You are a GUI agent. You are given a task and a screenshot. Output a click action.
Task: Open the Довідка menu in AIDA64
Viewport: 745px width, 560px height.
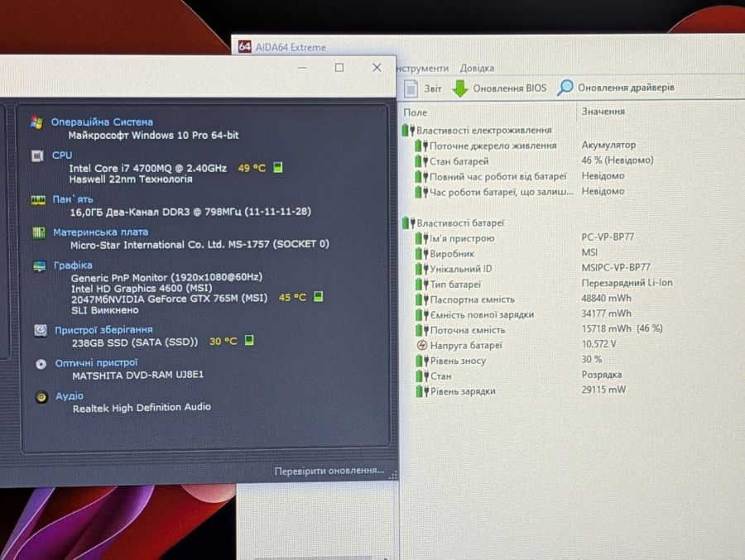pyautogui.click(x=477, y=69)
